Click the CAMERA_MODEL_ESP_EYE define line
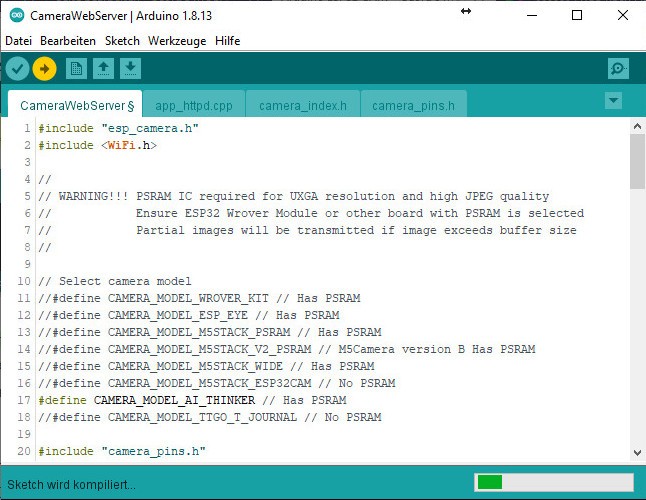The image size is (646, 500). pos(189,315)
